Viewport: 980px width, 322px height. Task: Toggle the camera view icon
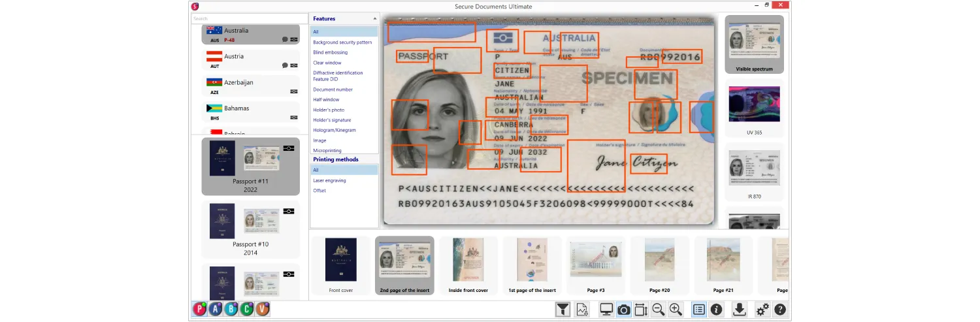pos(624,310)
